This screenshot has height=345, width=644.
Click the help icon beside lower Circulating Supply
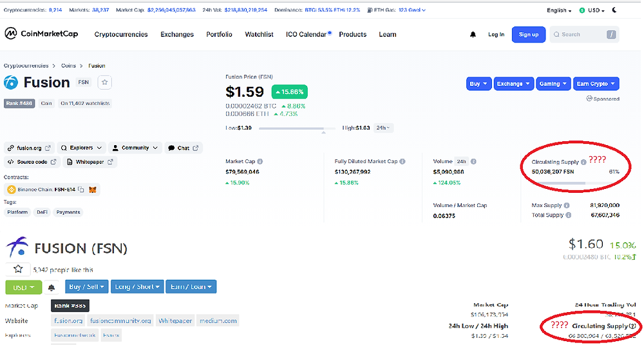633,326
